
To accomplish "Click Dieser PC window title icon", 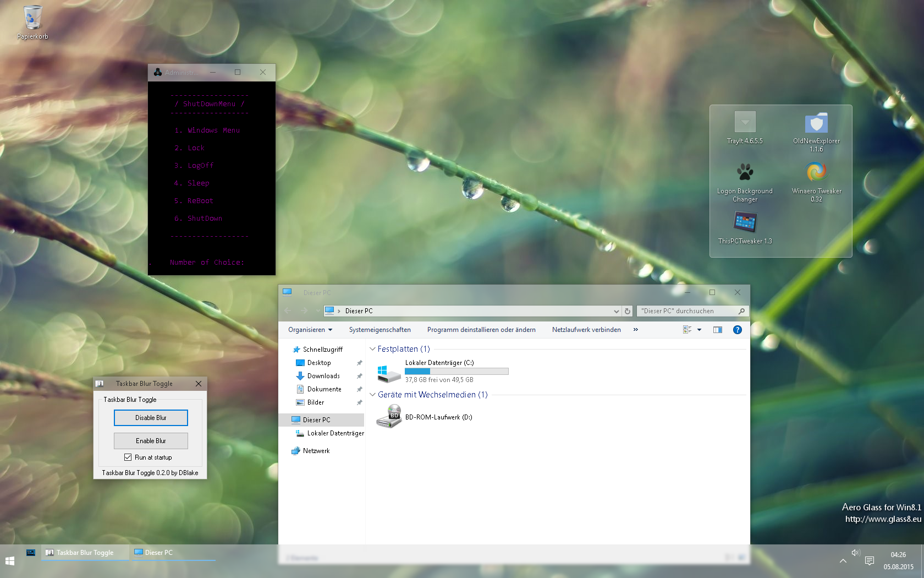I will pos(287,292).
